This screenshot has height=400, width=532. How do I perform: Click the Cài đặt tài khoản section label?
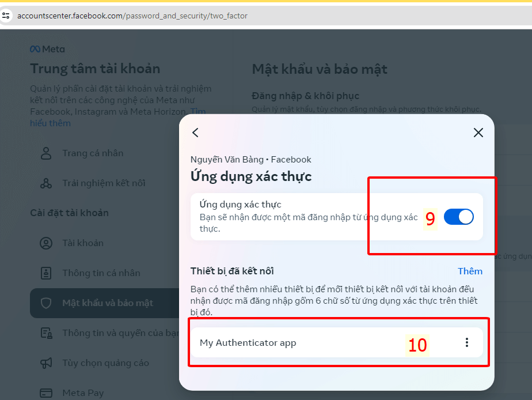click(69, 213)
